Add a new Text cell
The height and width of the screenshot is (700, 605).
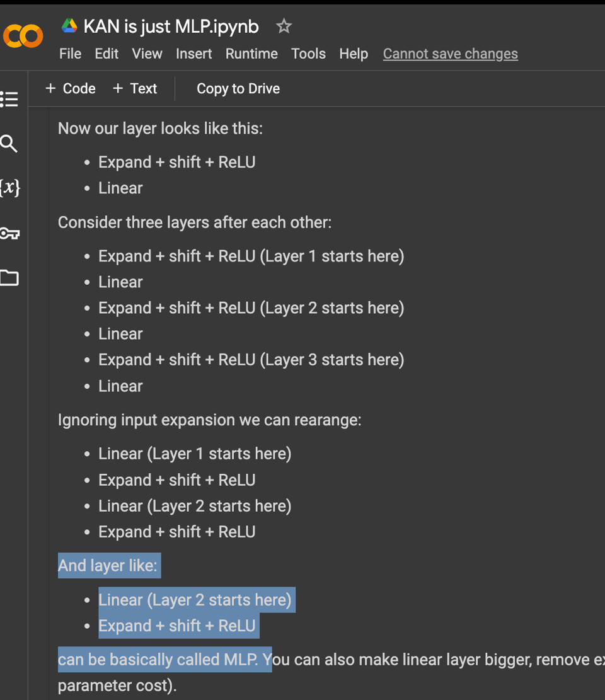135,89
